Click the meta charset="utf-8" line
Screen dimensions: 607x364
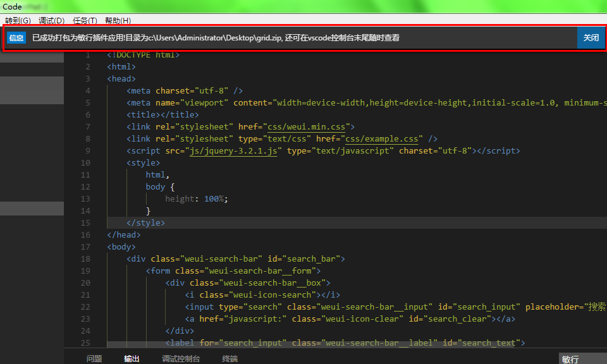click(185, 90)
